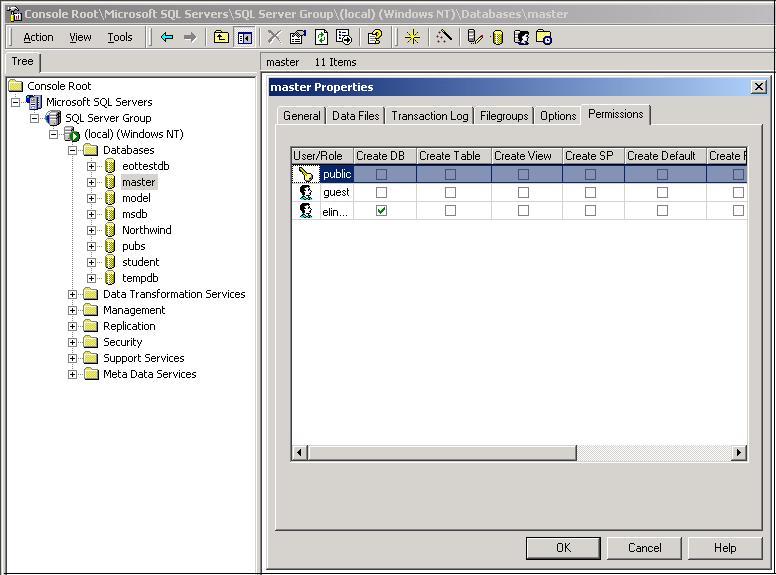Click the SQL Server Group icon
The width and height of the screenshot is (776, 575).
click(x=53, y=118)
